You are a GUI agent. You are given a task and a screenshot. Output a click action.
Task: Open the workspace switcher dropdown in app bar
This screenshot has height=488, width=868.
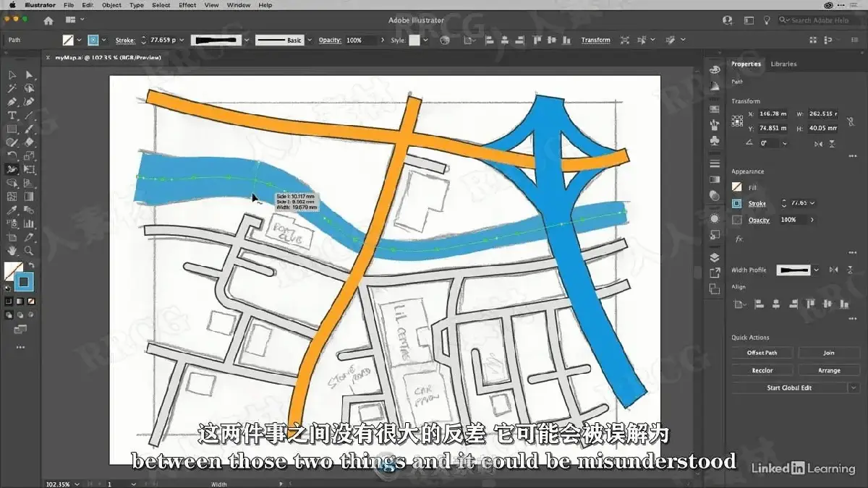click(75, 20)
